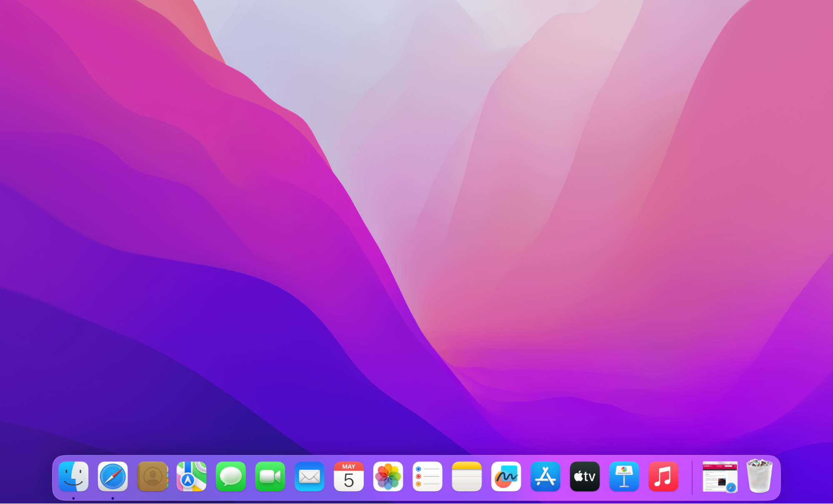Open the App Store
The height and width of the screenshot is (504, 833).
tap(545, 477)
